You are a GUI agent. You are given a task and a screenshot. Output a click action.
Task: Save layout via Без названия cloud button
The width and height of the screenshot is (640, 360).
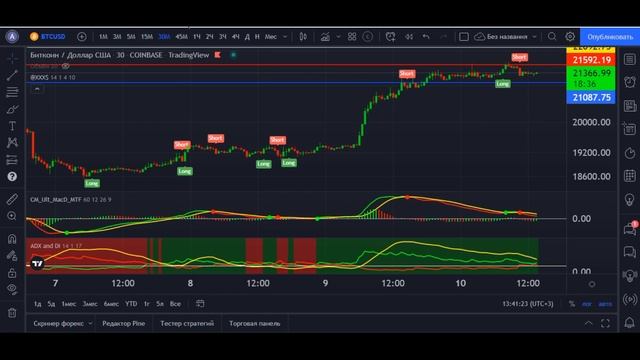(x=501, y=37)
